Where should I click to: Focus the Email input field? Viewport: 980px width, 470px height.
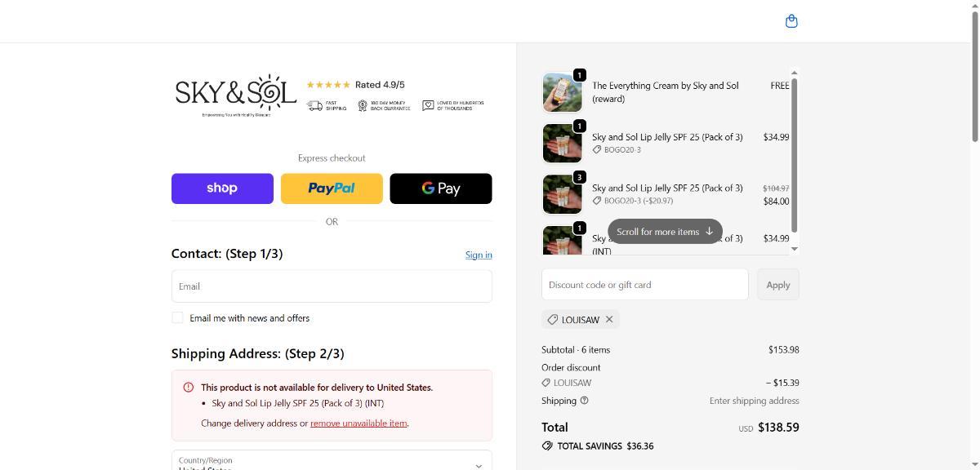332,286
